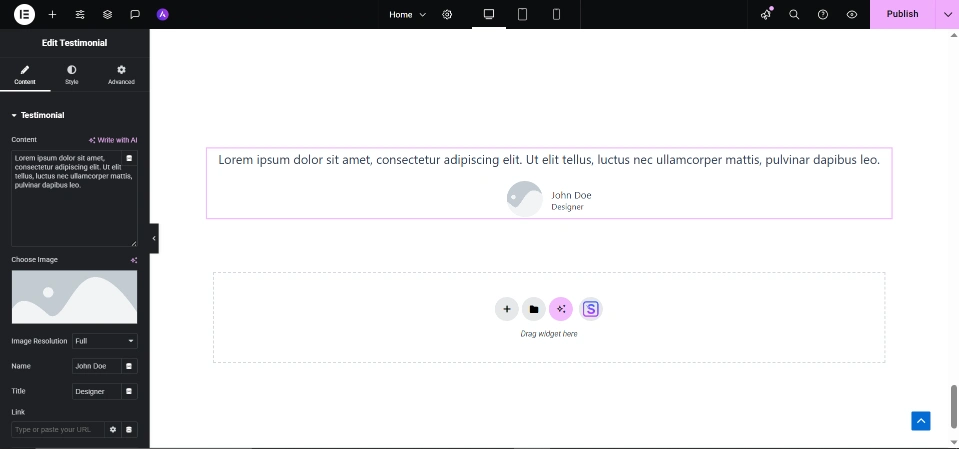
Task: Open the Finder search icon
Action: [794, 14]
